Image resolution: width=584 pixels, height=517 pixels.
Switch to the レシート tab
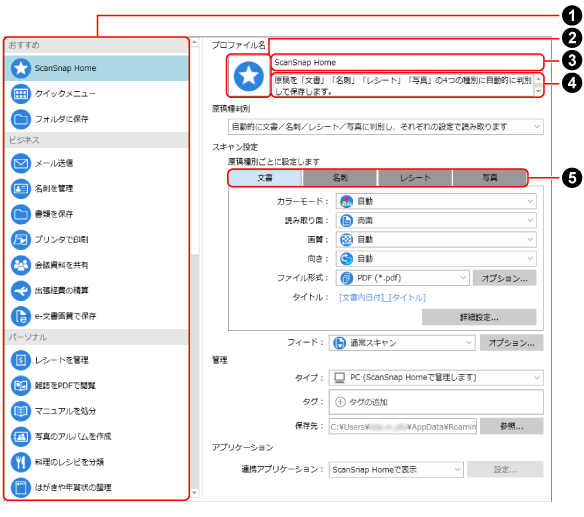pyautogui.click(x=415, y=178)
